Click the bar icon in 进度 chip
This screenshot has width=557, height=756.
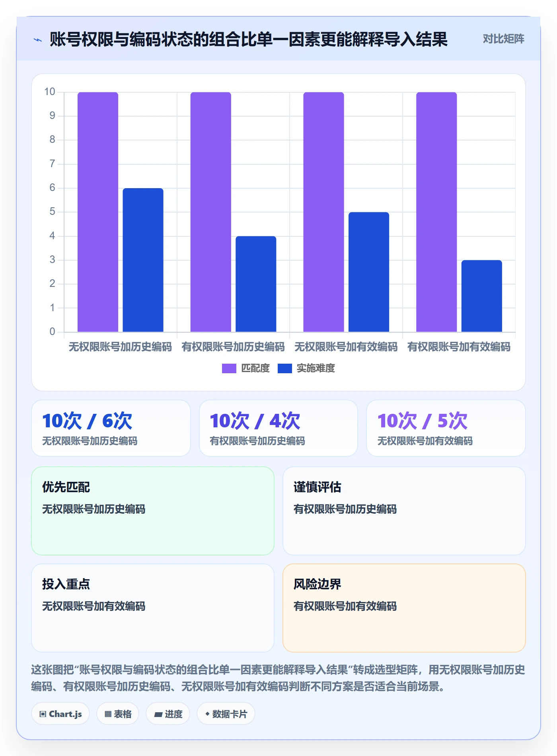point(158,715)
